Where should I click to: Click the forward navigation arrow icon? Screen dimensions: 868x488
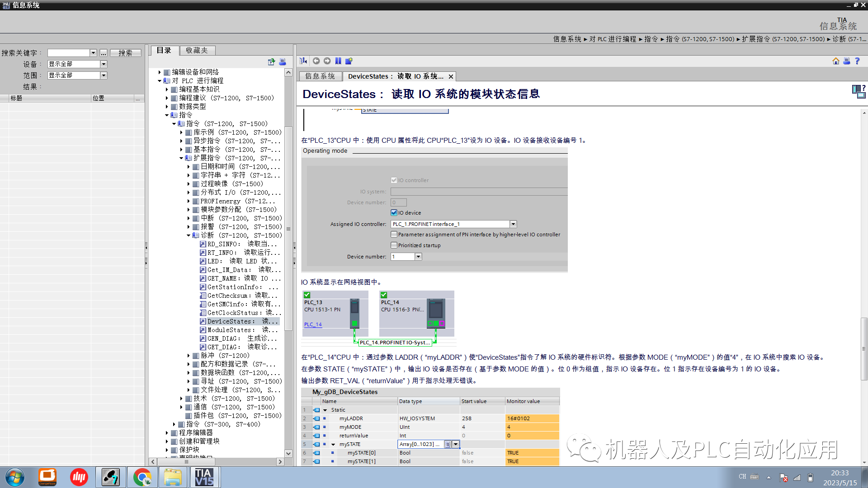(328, 61)
